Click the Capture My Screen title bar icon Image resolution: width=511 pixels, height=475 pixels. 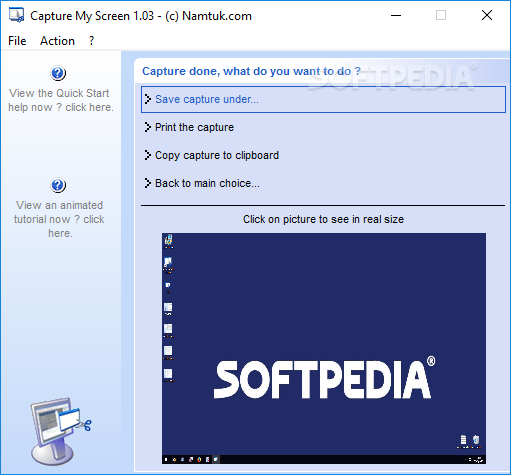(x=16, y=15)
